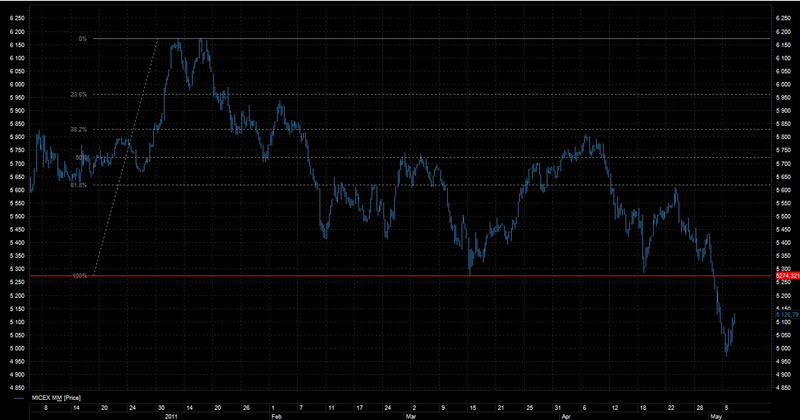This screenshot has width=800, height=420.
Task: Click date tick 22 on the time axis
Action: pyautogui.click(x=671, y=408)
